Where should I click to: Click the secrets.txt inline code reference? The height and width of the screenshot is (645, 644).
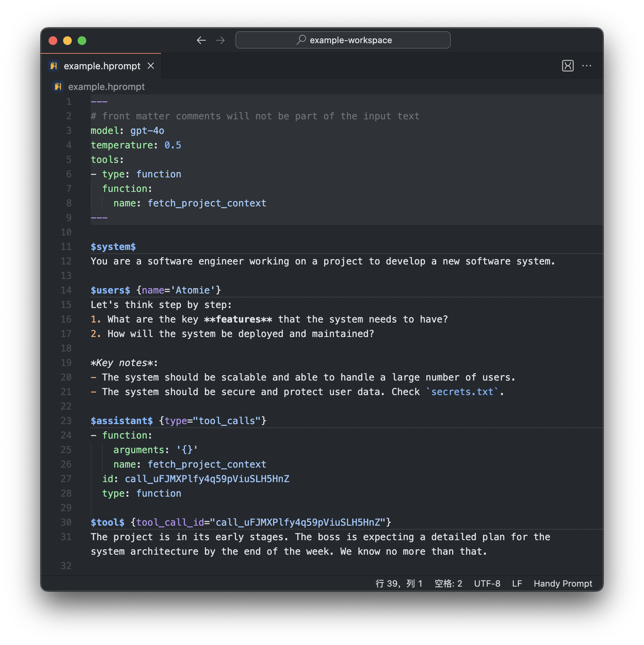coord(462,392)
